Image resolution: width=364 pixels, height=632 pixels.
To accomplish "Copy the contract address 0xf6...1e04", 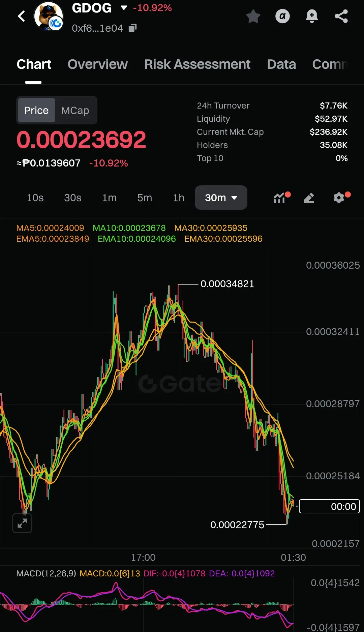I will (x=133, y=28).
